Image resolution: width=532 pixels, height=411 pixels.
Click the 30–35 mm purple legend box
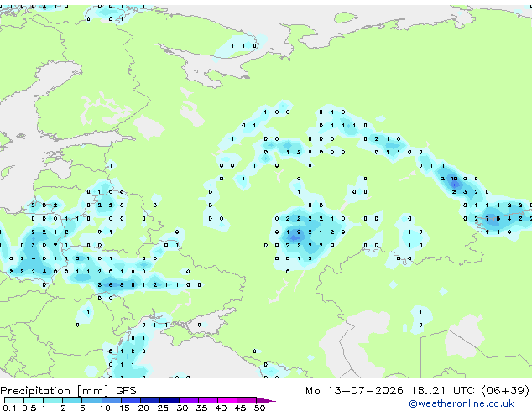[189, 400]
